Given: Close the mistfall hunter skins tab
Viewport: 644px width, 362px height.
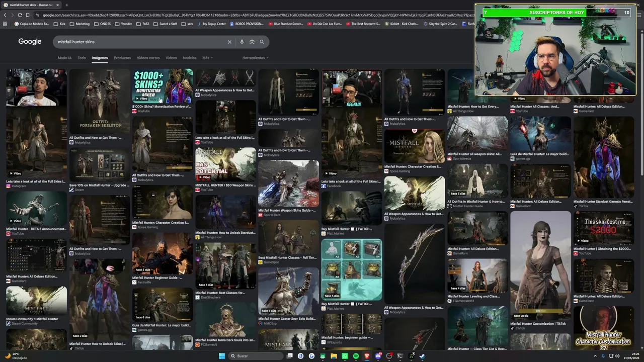Looking at the screenshot, I should tap(57, 5).
